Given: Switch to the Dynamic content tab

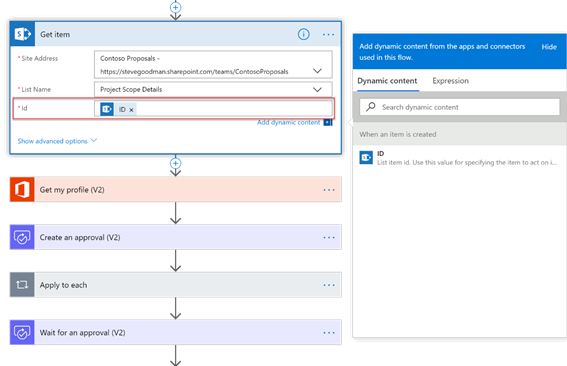Looking at the screenshot, I should coord(387,81).
